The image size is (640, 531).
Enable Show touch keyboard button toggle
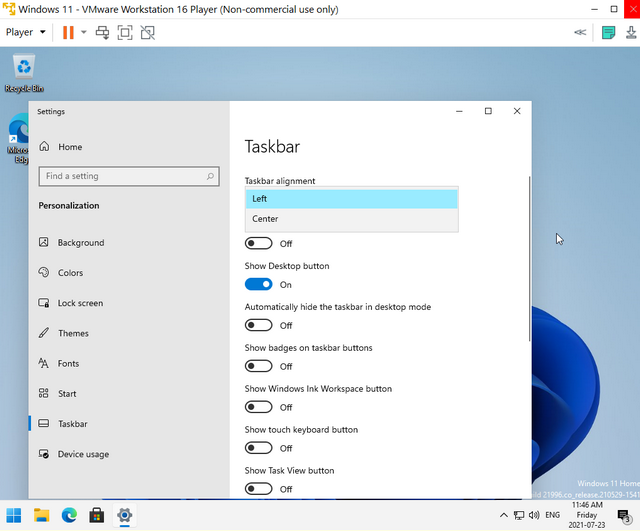click(x=258, y=448)
